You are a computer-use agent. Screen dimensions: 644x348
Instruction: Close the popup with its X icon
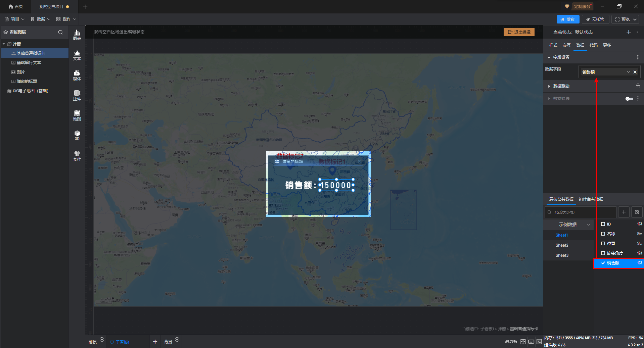click(x=359, y=161)
